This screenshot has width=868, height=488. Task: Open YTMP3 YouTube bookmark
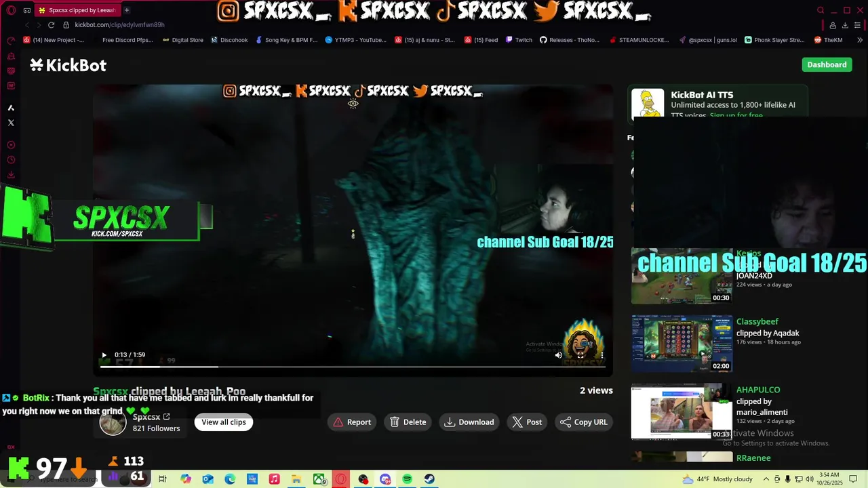pyautogui.click(x=355, y=40)
